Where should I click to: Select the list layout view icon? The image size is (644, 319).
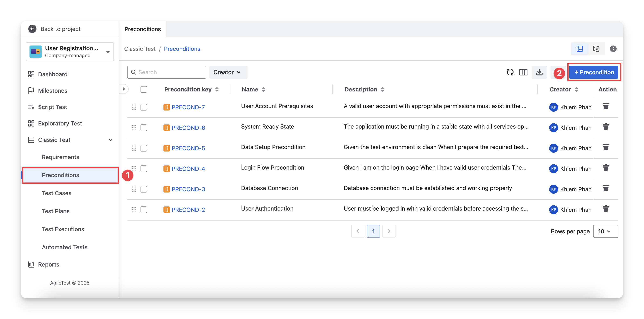point(579,49)
